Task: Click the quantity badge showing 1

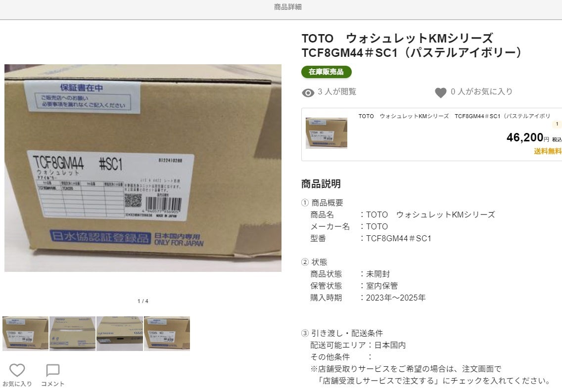Action: [x=557, y=124]
